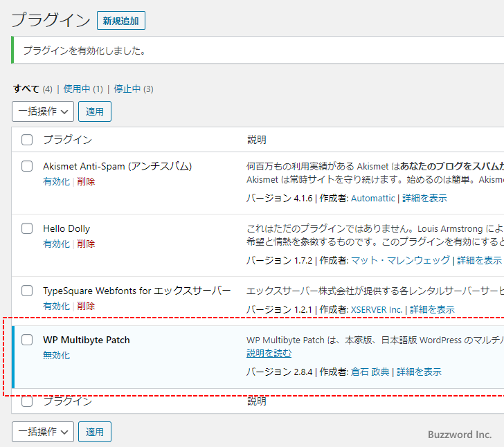Screen dimensions: 504x447
Task: Open the 説明を読む link
Action: (x=269, y=354)
